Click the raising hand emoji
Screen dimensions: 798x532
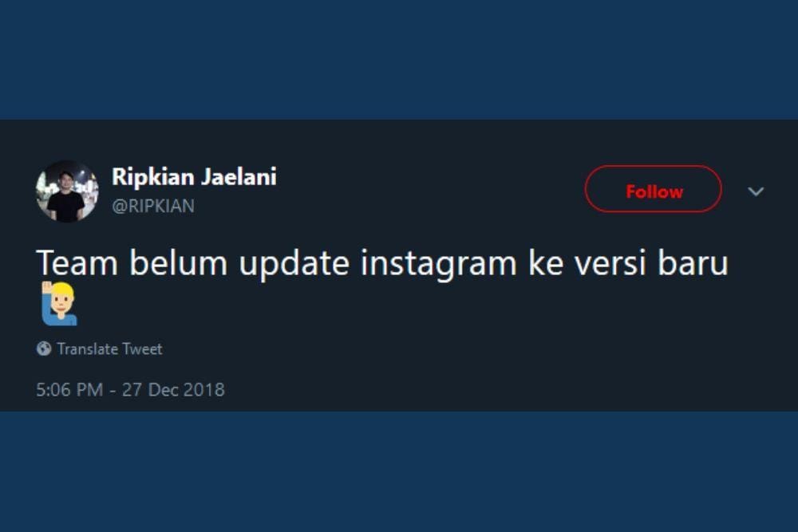[x=59, y=304]
